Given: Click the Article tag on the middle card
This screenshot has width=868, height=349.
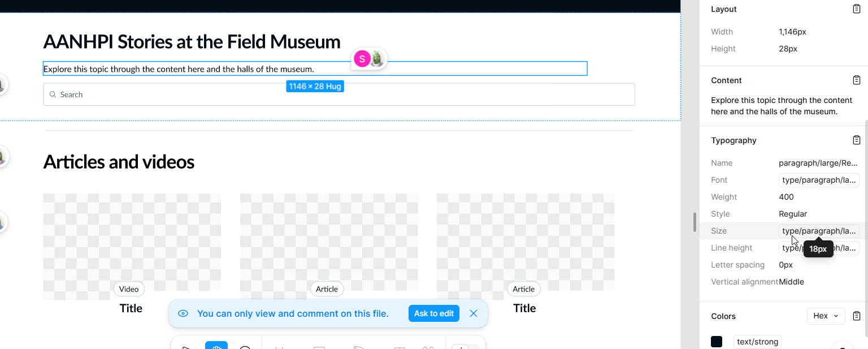Looking at the screenshot, I should [327, 289].
